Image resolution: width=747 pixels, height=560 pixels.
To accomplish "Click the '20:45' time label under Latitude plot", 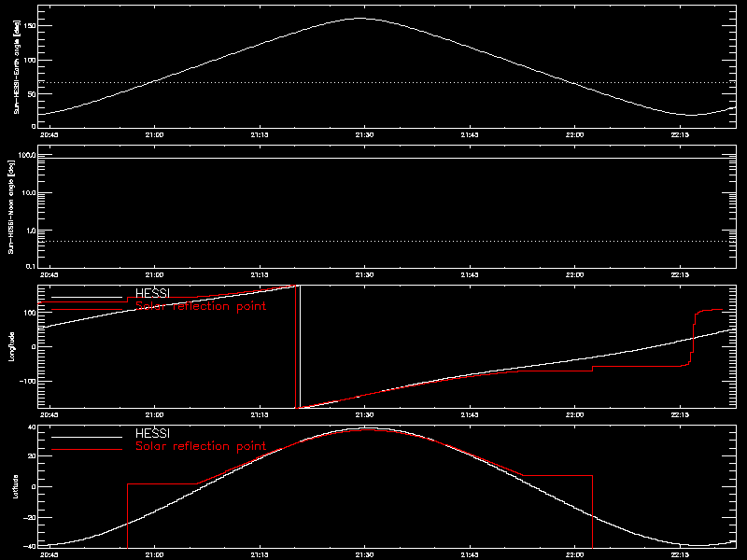I will pos(49,554).
